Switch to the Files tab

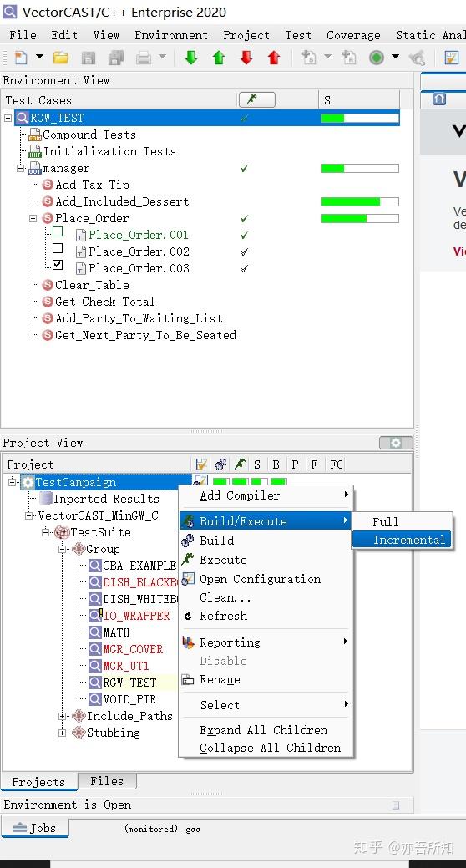(x=107, y=781)
